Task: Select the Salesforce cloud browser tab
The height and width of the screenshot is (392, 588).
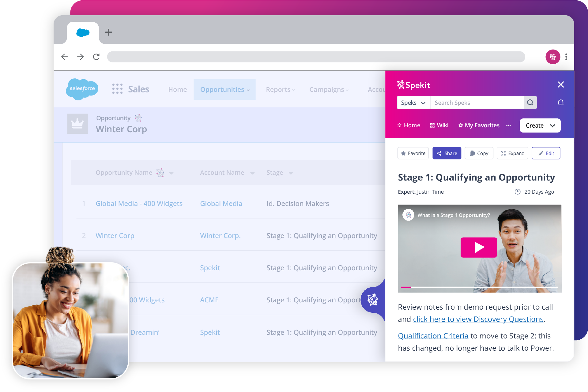Action: [x=83, y=32]
